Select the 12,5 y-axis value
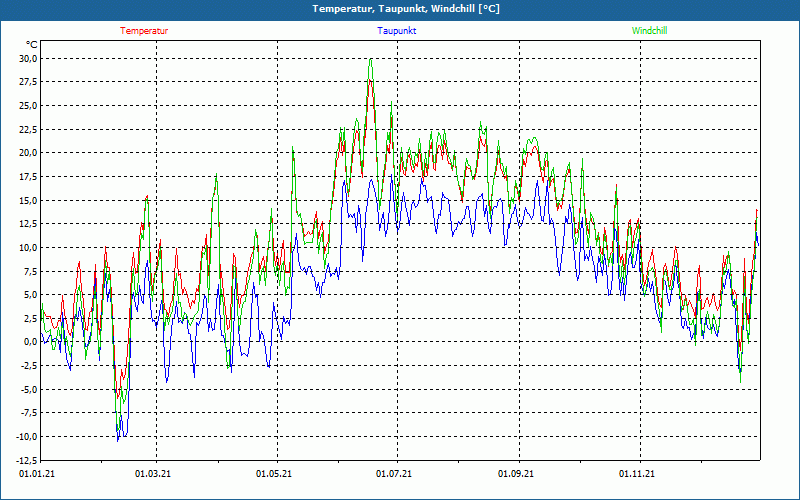Viewport: 800px width, 500px height. click(x=28, y=224)
